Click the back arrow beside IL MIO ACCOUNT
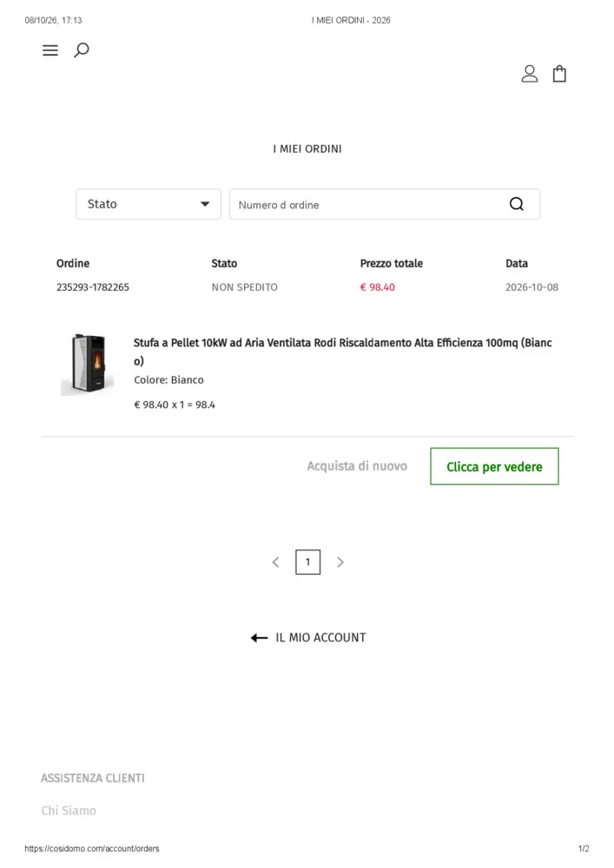This screenshot has height=868, width=614. point(259,638)
